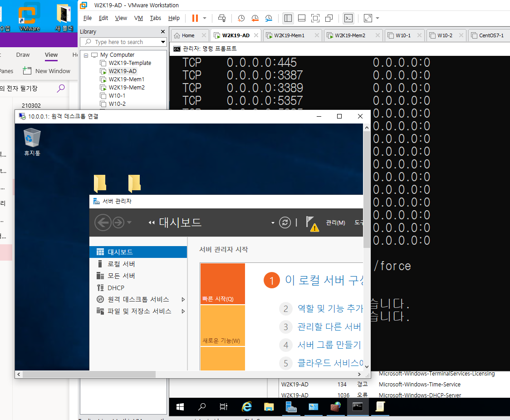Open the power options dropdown arrow

click(205, 18)
